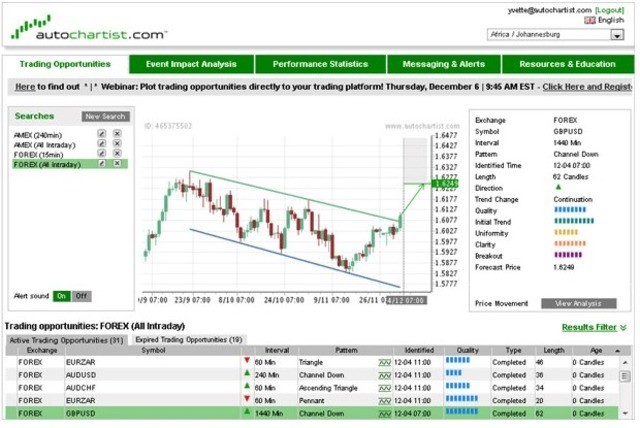The height and width of the screenshot is (428, 640).
Task: Click the orange Clarity bar
Action: (x=570, y=244)
